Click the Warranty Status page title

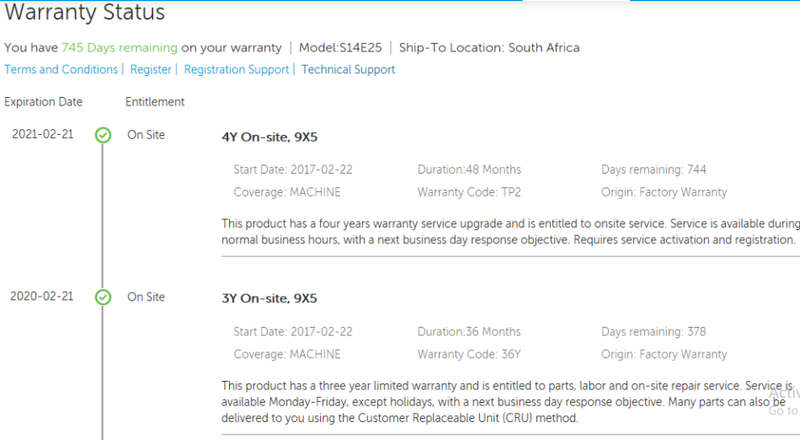pyautogui.click(x=85, y=12)
